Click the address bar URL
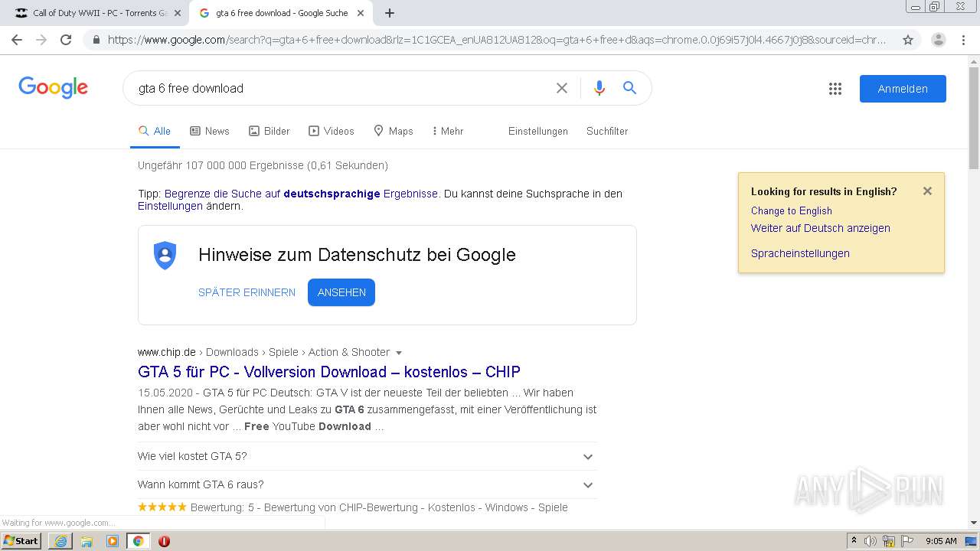 (496, 40)
